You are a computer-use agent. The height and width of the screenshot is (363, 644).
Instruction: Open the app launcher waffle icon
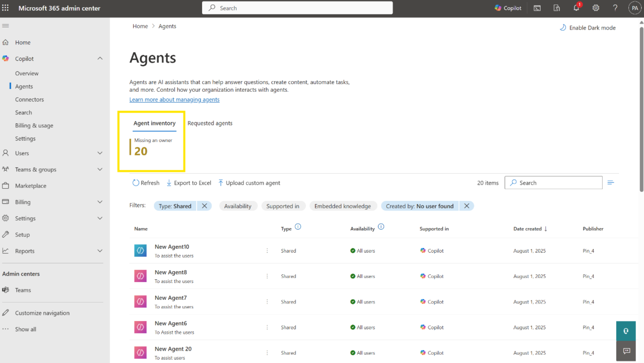click(x=5, y=8)
